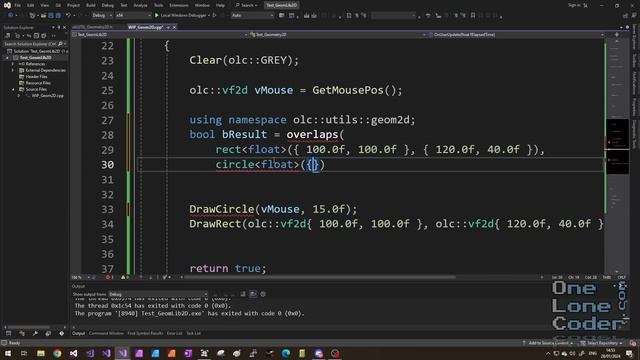Click output settings clock icon

pyautogui.click(x=263, y=294)
